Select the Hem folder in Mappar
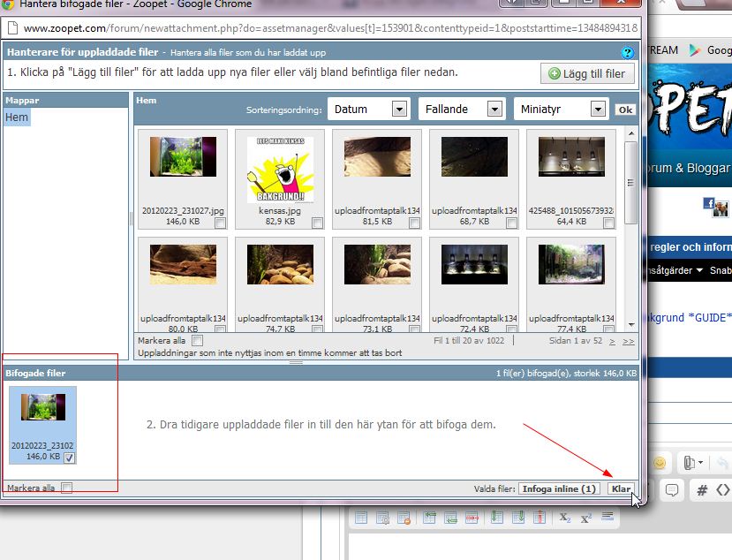Screen dimensions: 732x560 point(17,117)
